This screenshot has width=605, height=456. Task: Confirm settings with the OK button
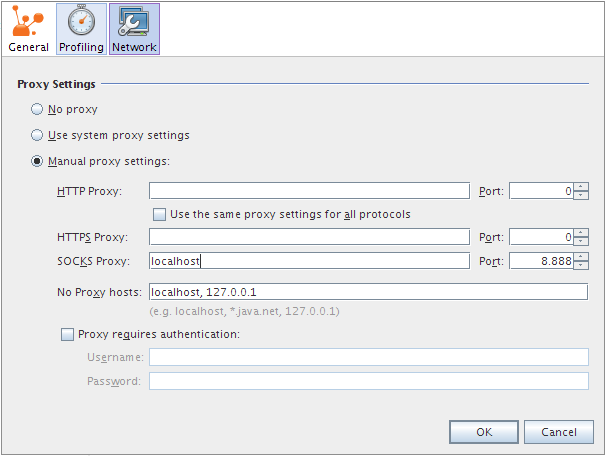point(484,432)
